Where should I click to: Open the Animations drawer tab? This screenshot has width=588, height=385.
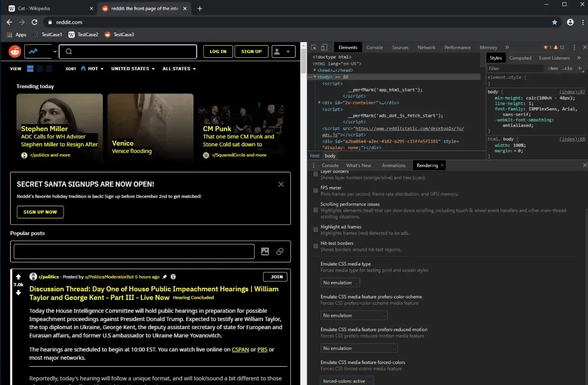394,165
